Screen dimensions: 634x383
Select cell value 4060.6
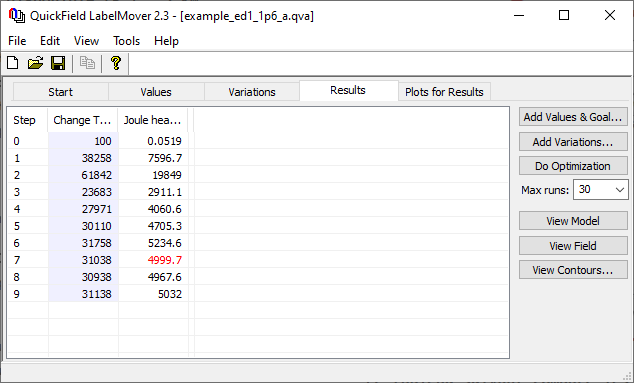tap(165, 209)
